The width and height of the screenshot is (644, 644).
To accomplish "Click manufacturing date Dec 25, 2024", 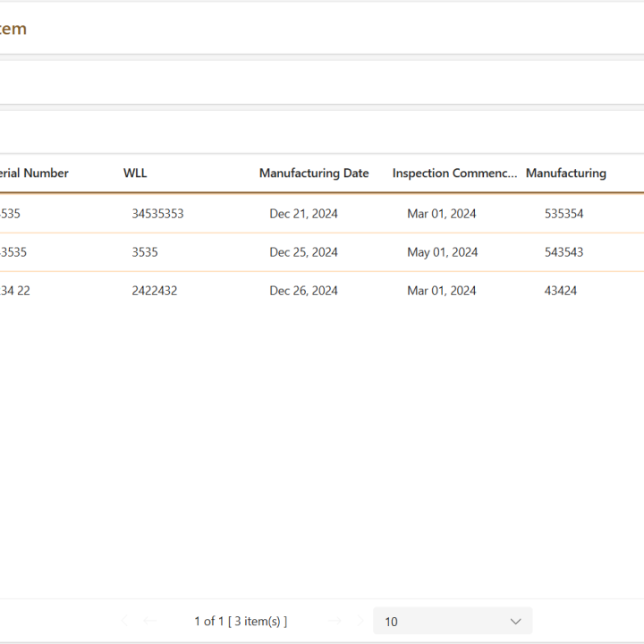I will (303, 251).
